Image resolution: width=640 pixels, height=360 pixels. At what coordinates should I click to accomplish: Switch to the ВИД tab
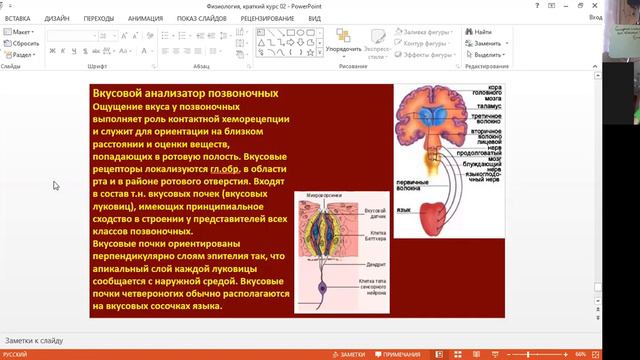pos(315,18)
